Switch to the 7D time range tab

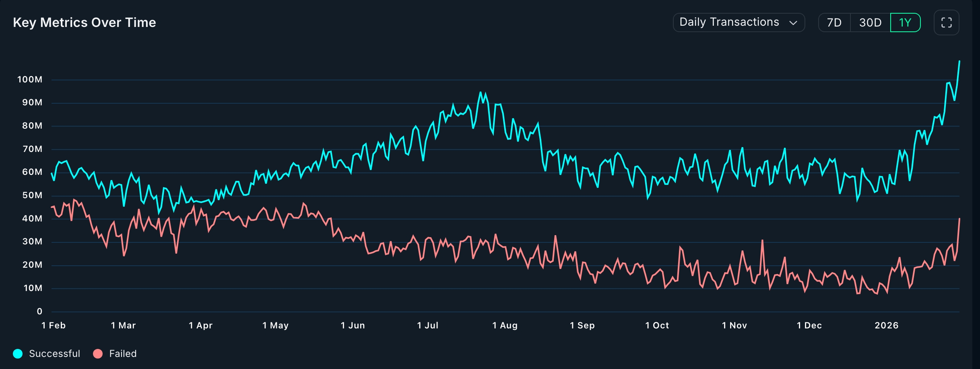click(x=834, y=23)
